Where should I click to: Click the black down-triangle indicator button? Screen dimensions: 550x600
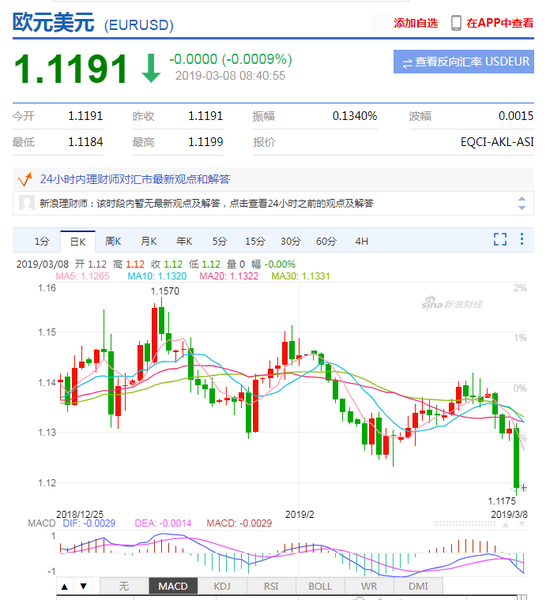83,586
